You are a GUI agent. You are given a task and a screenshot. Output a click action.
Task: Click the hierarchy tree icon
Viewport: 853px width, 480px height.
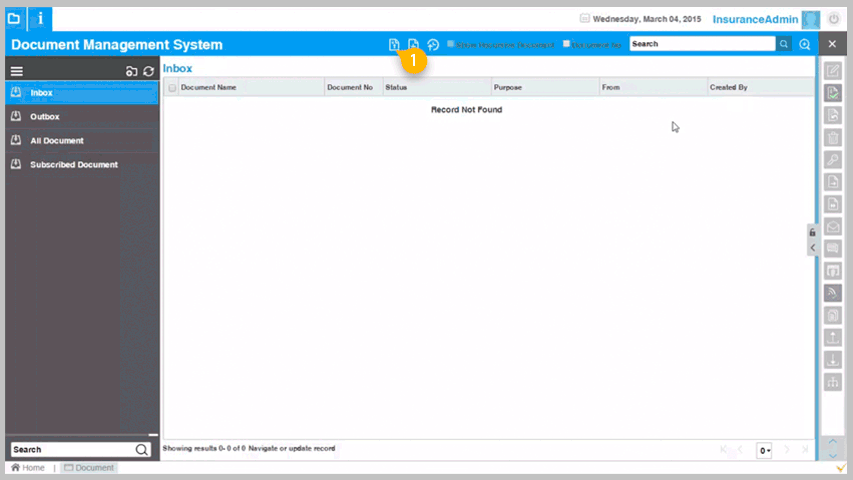(x=833, y=383)
